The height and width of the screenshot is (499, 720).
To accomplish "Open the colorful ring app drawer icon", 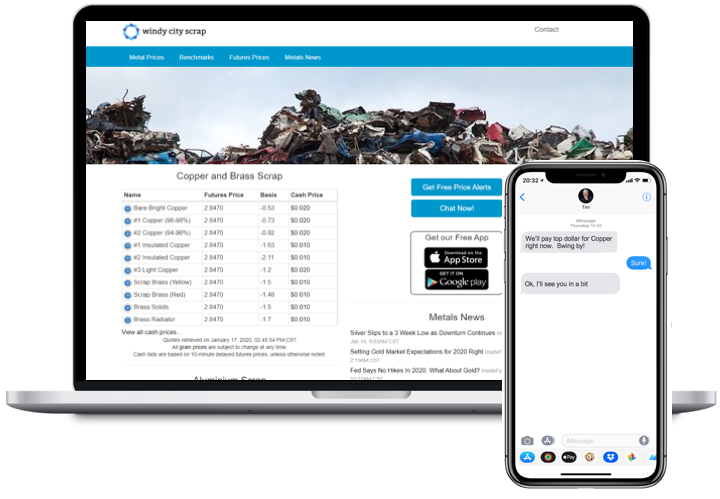I will 548,457.
